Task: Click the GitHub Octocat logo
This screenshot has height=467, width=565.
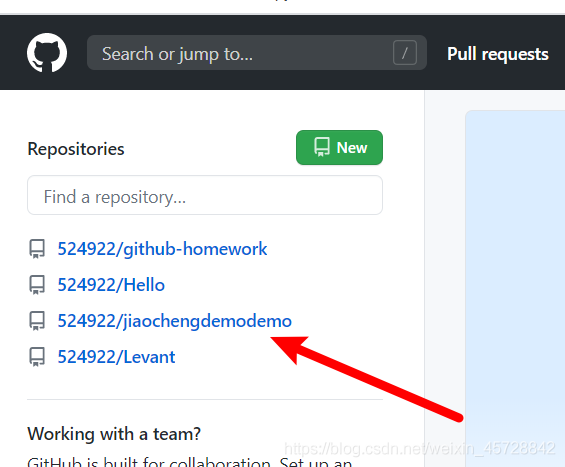Action: [x=47, y=53]
